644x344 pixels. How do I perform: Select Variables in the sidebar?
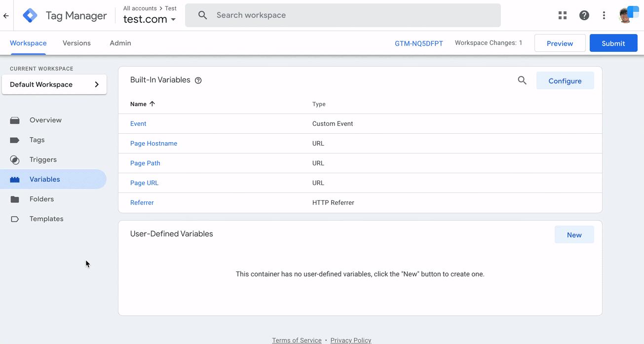(53, 179)
